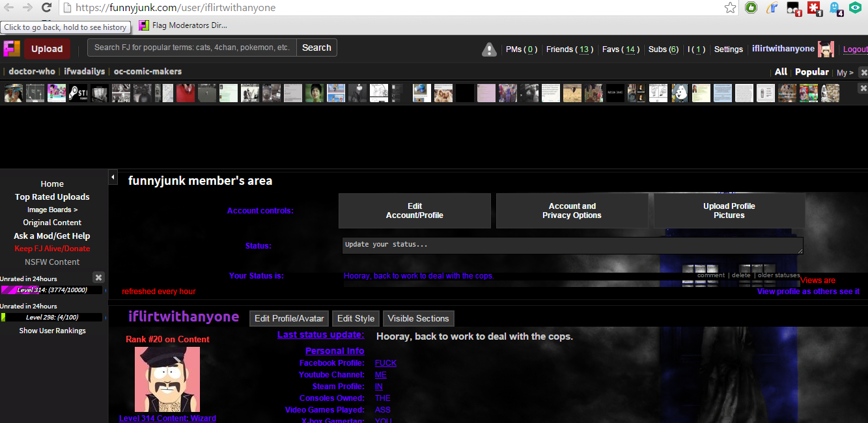
Task: Click the LastPass red asterisk extension icon
Action: 814,8
